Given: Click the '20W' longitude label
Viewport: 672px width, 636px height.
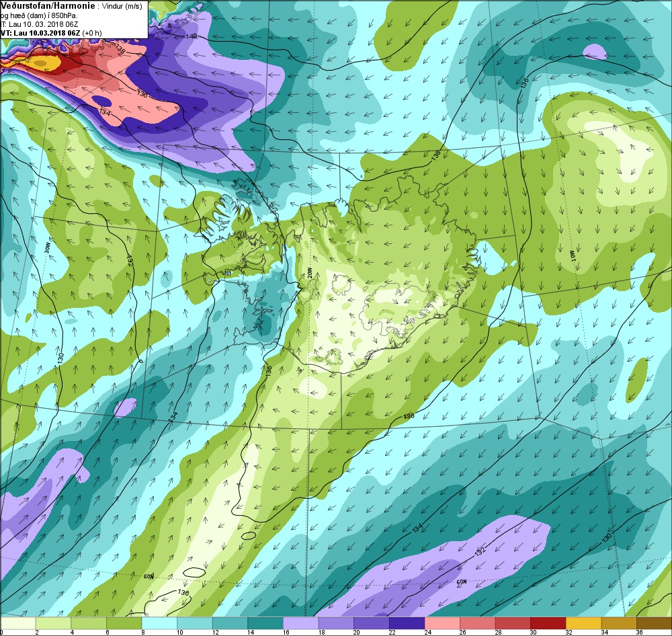Looking at the screenshot, I should coord(310,273).
